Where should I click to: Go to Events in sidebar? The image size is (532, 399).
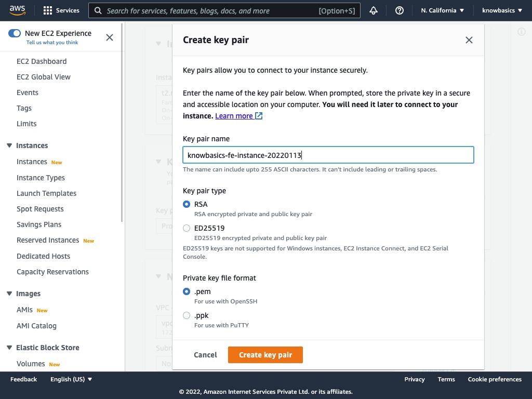point(28,92)
